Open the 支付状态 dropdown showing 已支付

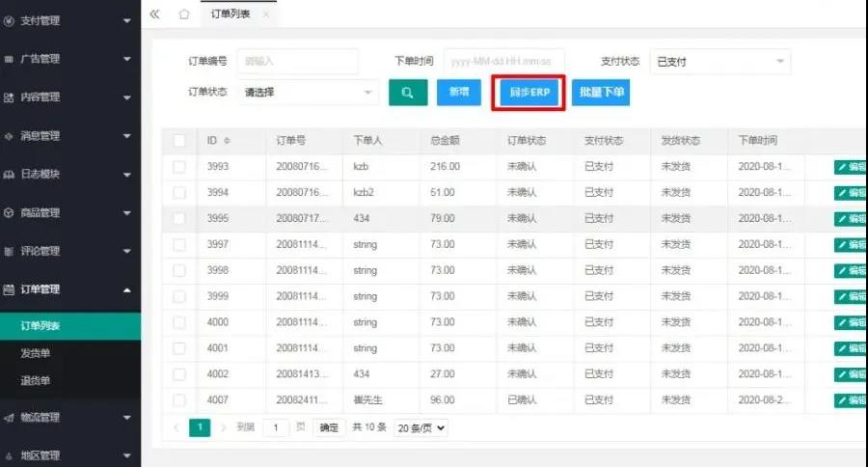720,62
